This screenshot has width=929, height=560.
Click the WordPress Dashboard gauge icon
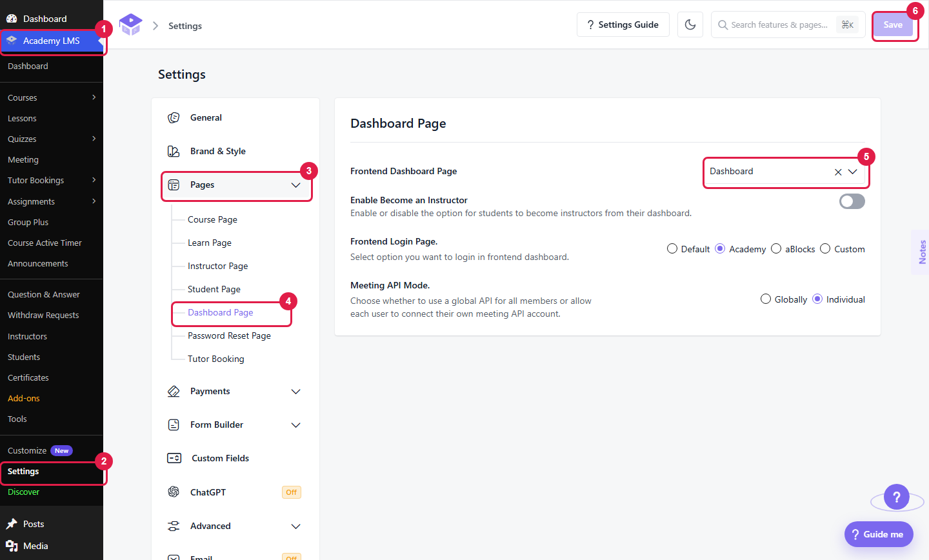click(12, 19)
